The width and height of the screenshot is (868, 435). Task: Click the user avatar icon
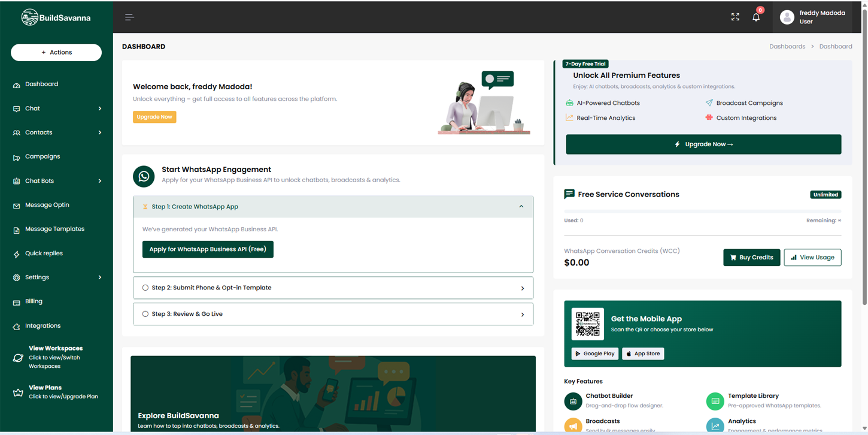click(787, 17)
